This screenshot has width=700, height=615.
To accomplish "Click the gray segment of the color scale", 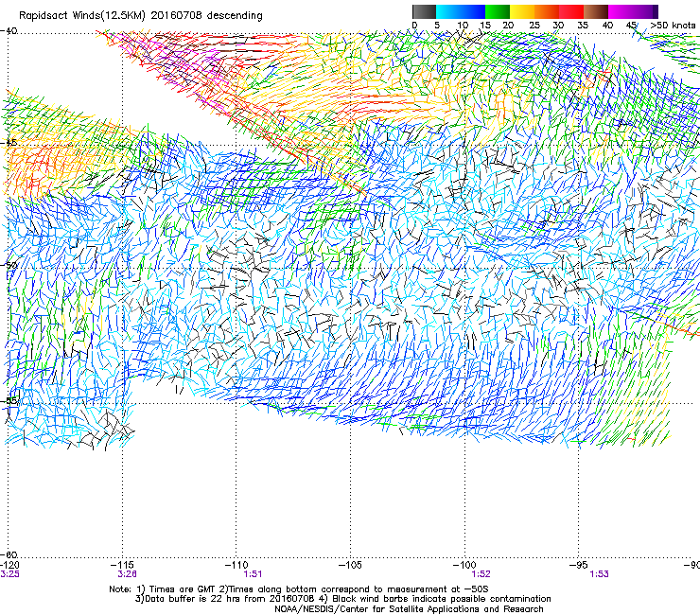I will [x=424, y=11].
